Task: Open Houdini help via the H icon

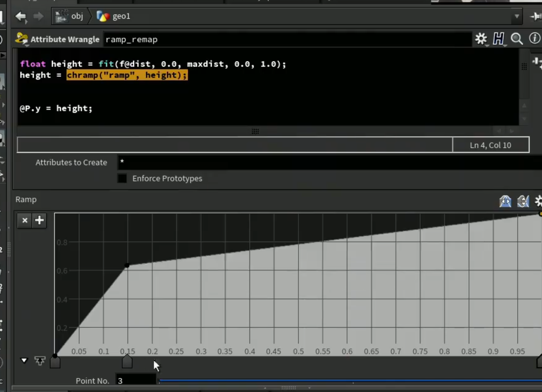Action: coord(499,39)
